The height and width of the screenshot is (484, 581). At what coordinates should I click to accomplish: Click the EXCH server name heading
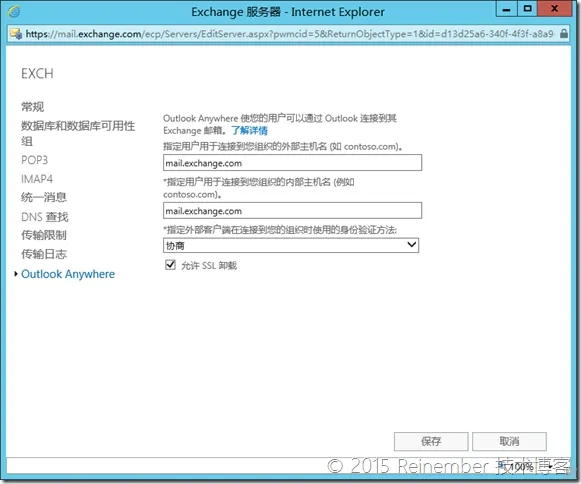tap(37, 73)
